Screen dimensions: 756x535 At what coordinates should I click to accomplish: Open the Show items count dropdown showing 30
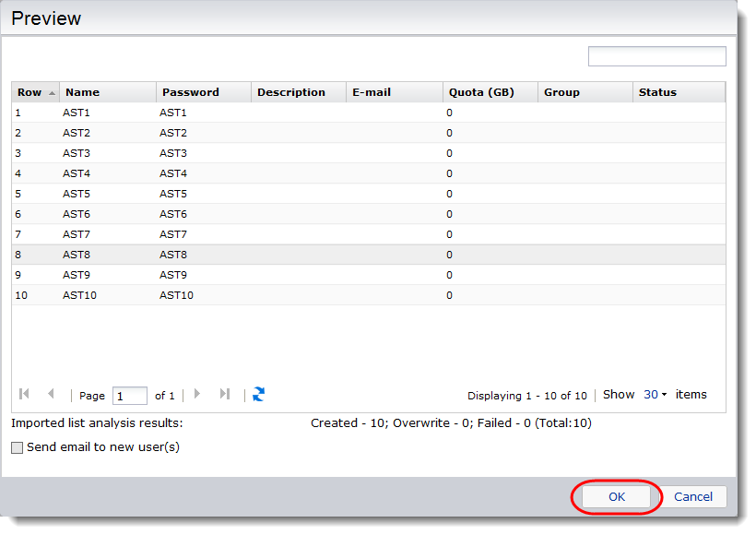coord(653,394)
